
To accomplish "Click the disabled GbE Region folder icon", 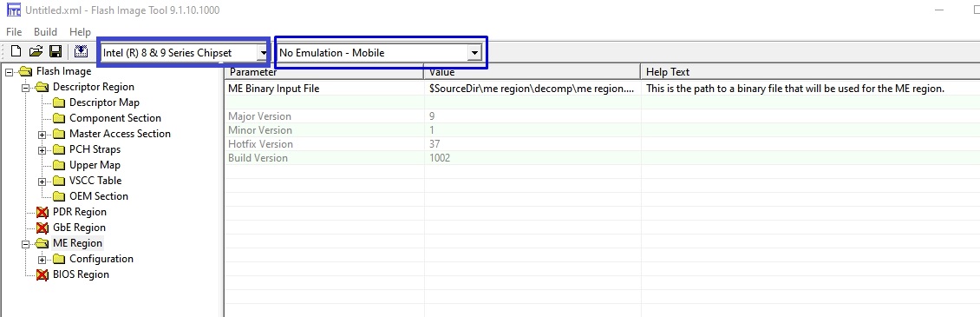I will 42,228.
